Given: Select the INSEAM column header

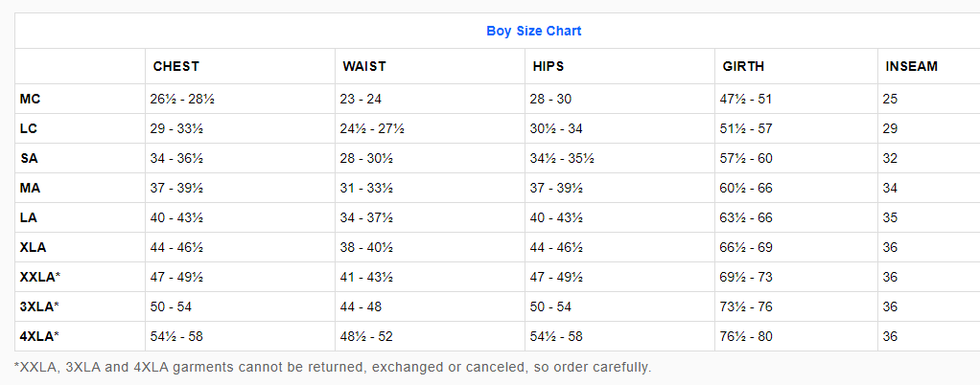Looking at the screenshot, I should coord(910,67).
